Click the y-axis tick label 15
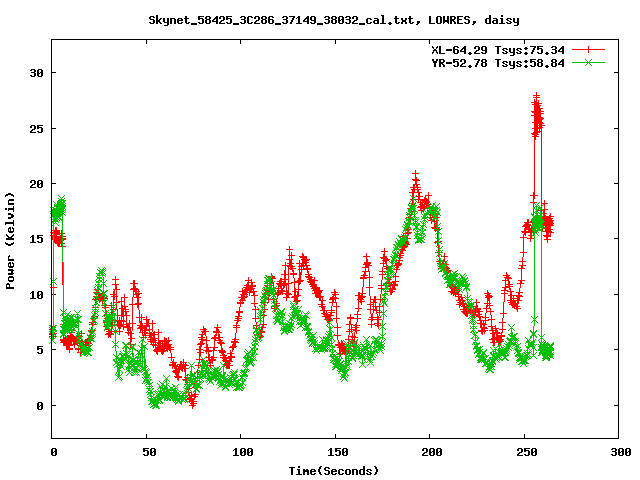Viewport: 640px width, 480px height. click(36, 239)
